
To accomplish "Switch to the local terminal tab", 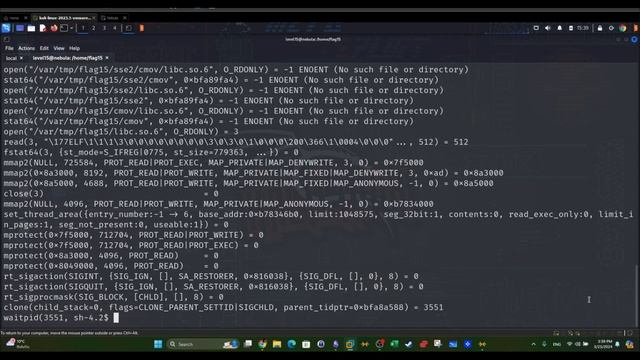I will pyautogui.click(x=11, y=58).
